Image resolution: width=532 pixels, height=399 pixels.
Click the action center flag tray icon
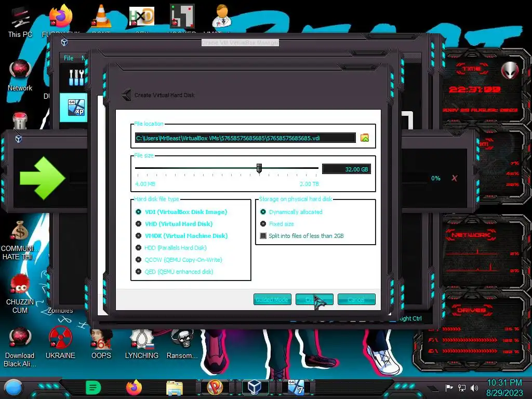click(449, 388)
